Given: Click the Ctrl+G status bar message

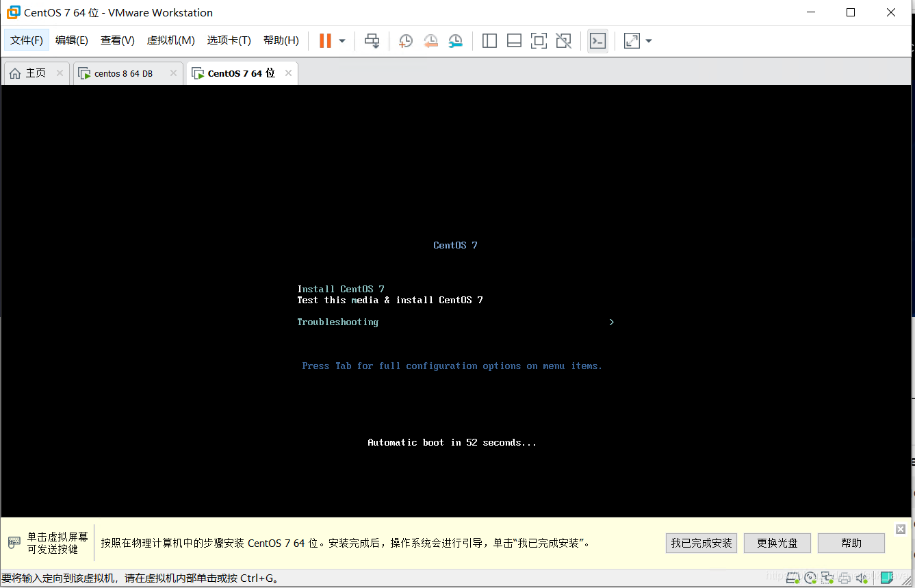Looking at the screenshot, I should (x=140, y=578).
